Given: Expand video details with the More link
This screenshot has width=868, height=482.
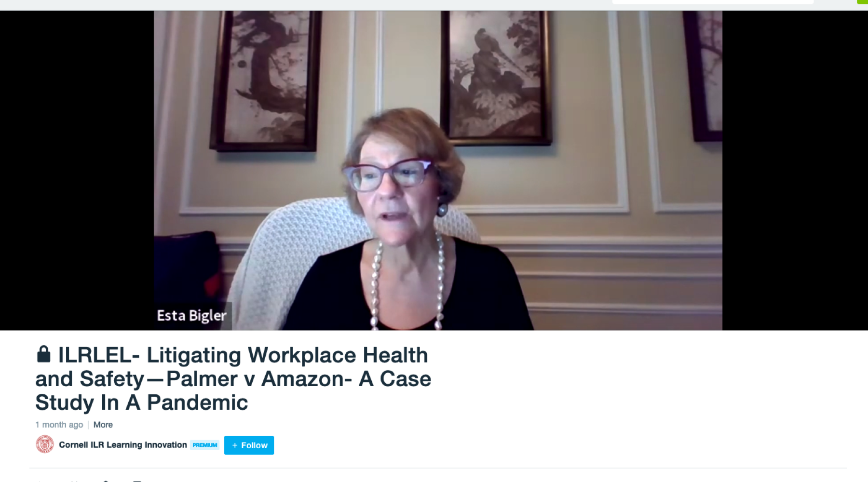Looking at the screenshot, I should point(103,425).
